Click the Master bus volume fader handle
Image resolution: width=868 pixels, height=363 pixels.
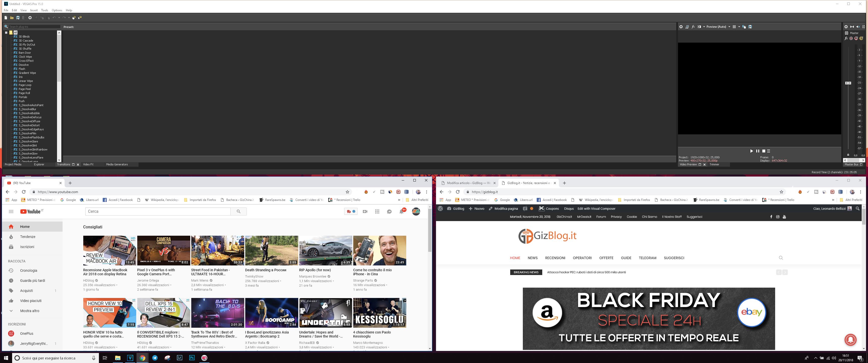click(x=848, y=83)
